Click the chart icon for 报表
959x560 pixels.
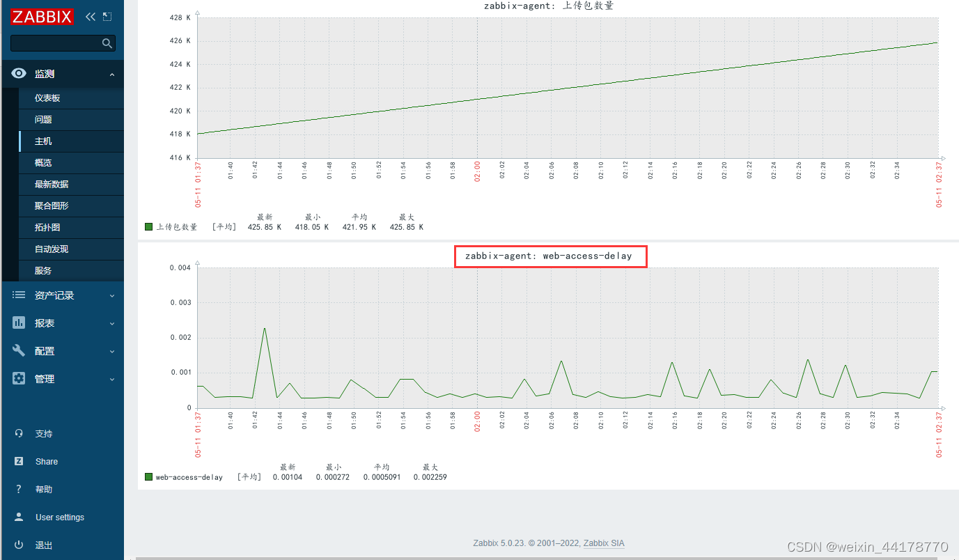click(19, 323)
